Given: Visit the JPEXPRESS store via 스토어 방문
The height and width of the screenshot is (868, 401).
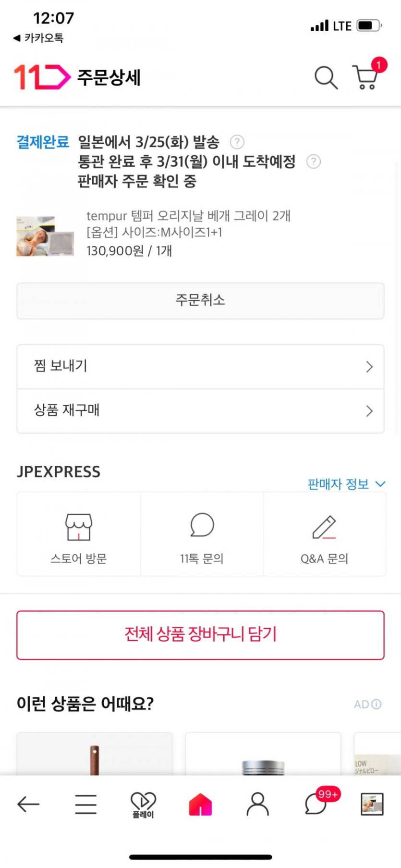Looking at the screenshot, I should [79, 534].
